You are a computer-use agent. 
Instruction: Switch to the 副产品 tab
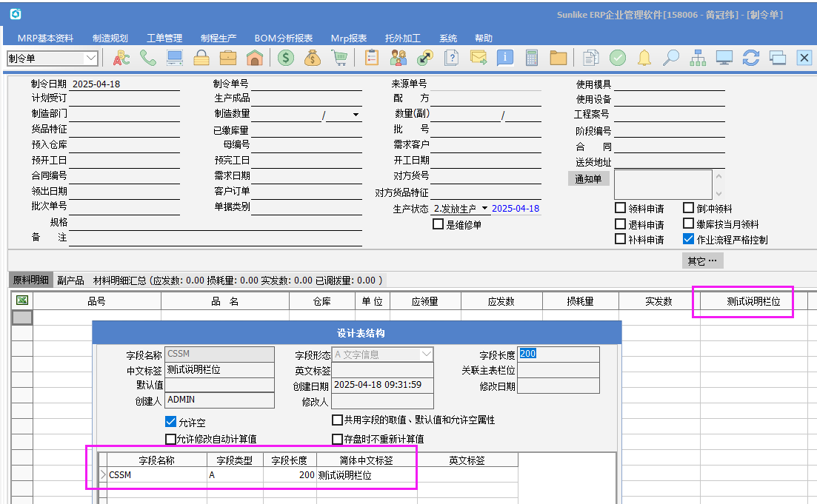point(70,280)
